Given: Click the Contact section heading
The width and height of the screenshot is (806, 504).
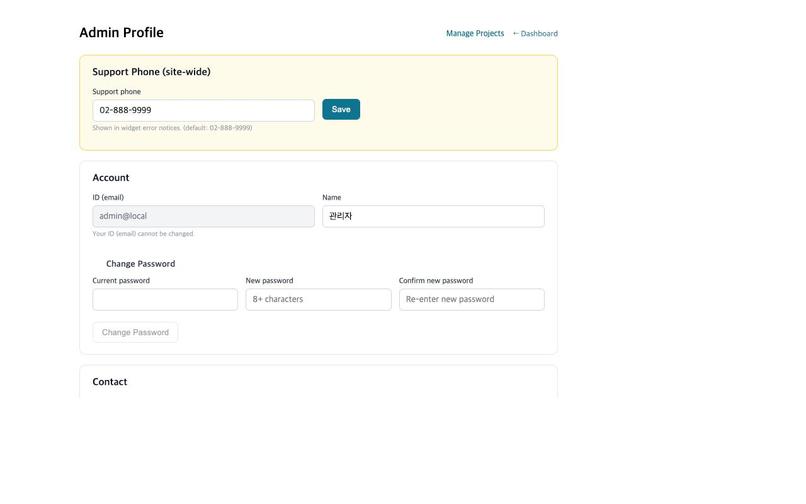Looking at the screenshot, I should coord(109,382).
